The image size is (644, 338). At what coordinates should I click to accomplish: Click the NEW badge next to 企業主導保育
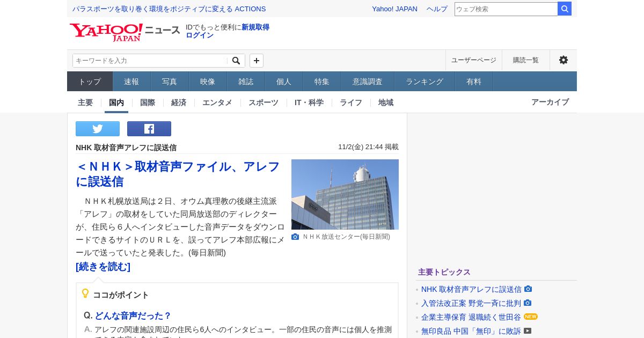[x=531, y=317]
